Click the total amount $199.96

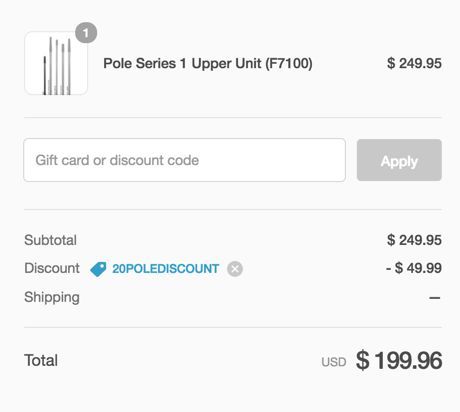(x=399, y=361)
